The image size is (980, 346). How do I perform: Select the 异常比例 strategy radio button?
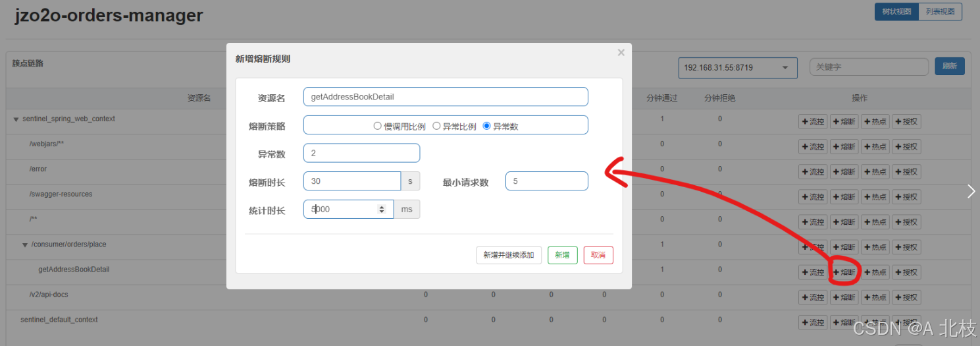tap(436, 126)
